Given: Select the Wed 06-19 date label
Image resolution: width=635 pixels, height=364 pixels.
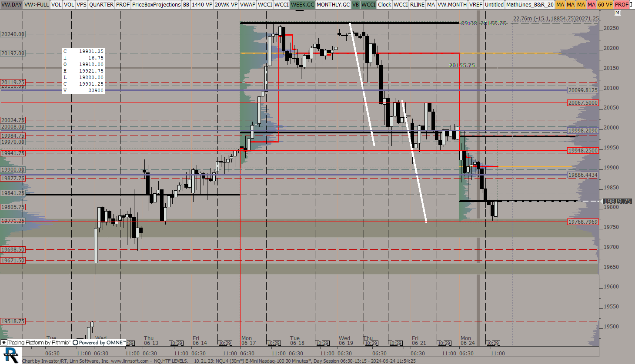Looking at the screenshot, I should coord(346,341).
